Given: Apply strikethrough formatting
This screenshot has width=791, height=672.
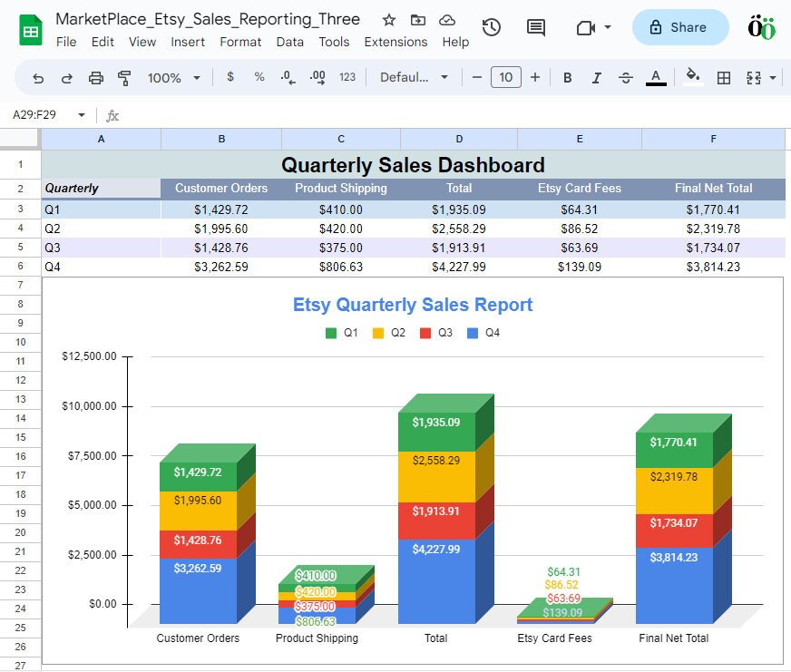Looking at the screenshot, I should click(x=626, y=77).
